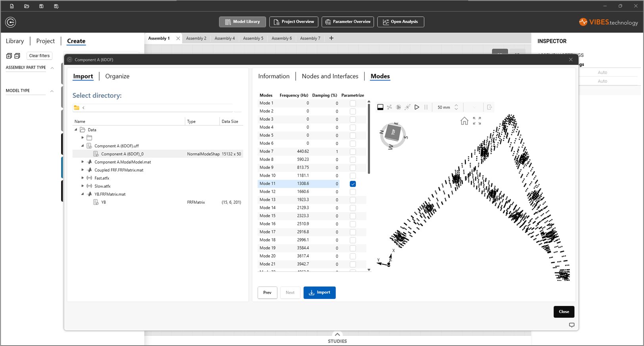
Task: Click the modes list vertical scrollbar
Action: coord(369,139)
